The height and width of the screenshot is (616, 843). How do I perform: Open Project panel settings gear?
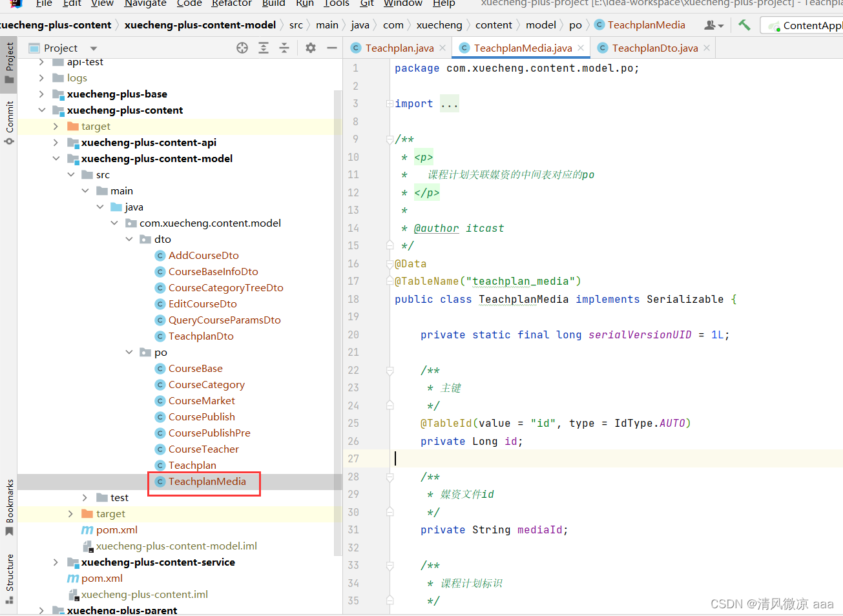(x=311, y=48)
